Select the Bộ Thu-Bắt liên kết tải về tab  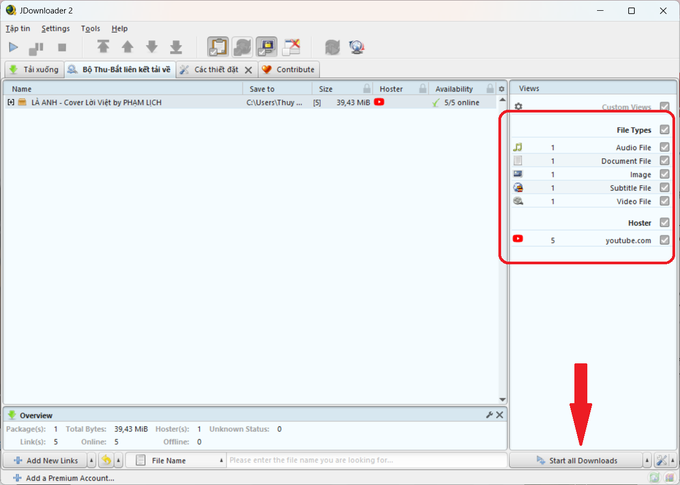point(120,69)
